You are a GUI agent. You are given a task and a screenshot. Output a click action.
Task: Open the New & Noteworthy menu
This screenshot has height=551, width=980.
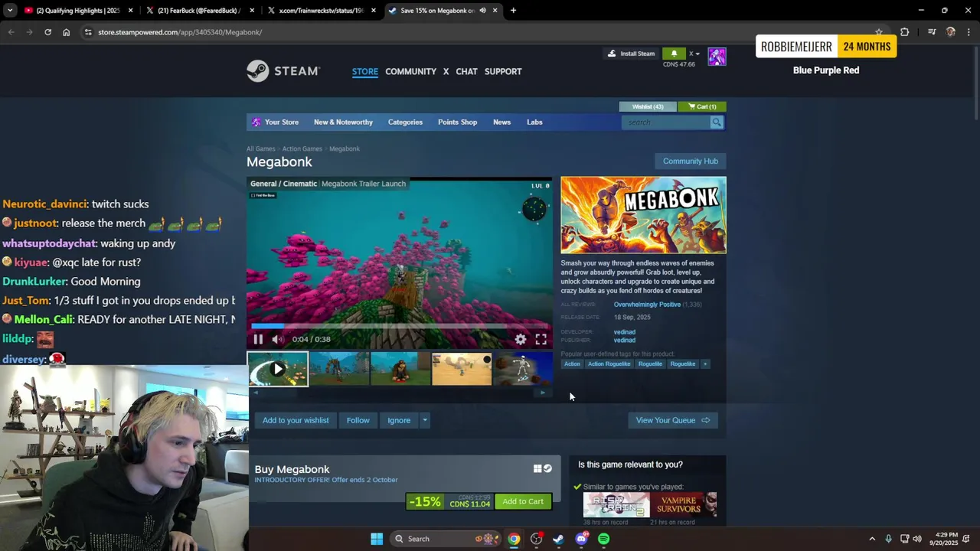[x=343, y=122]
